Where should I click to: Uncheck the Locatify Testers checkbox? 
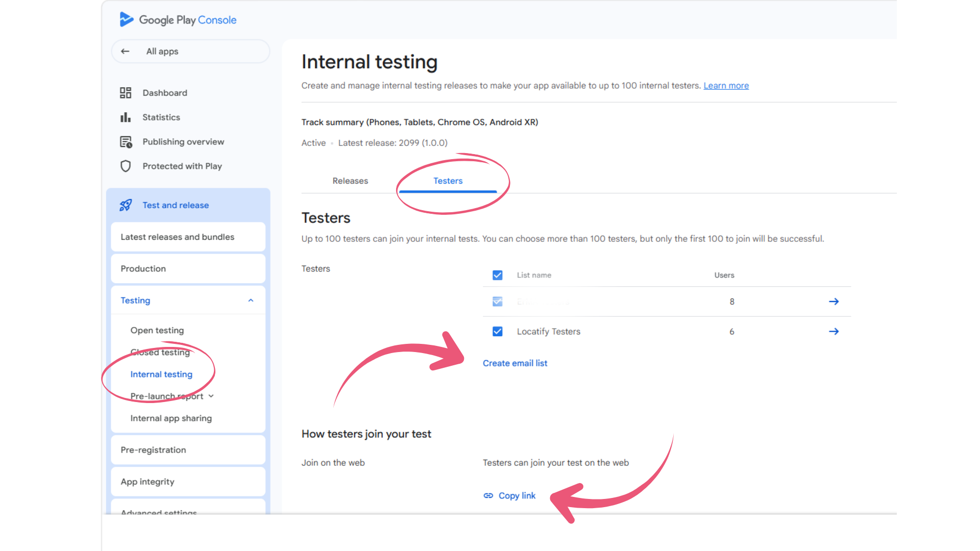[x=498, y=332]
